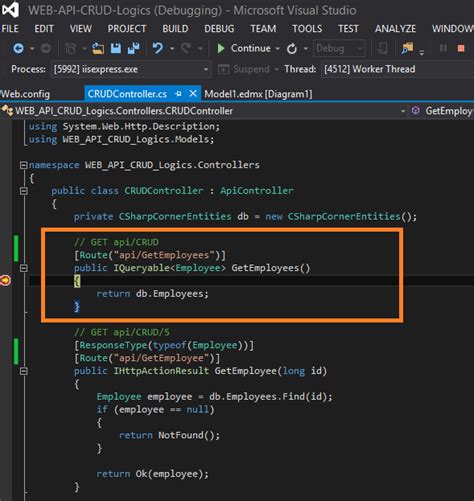Collapse the GetEmployee method outline
This screenshot has width=474, height=501.
(23, 371)
